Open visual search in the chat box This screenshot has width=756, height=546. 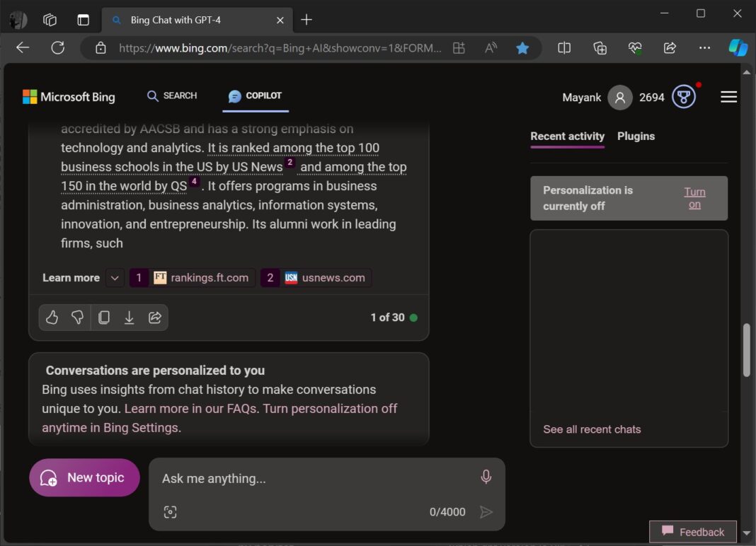pos(170,511)
